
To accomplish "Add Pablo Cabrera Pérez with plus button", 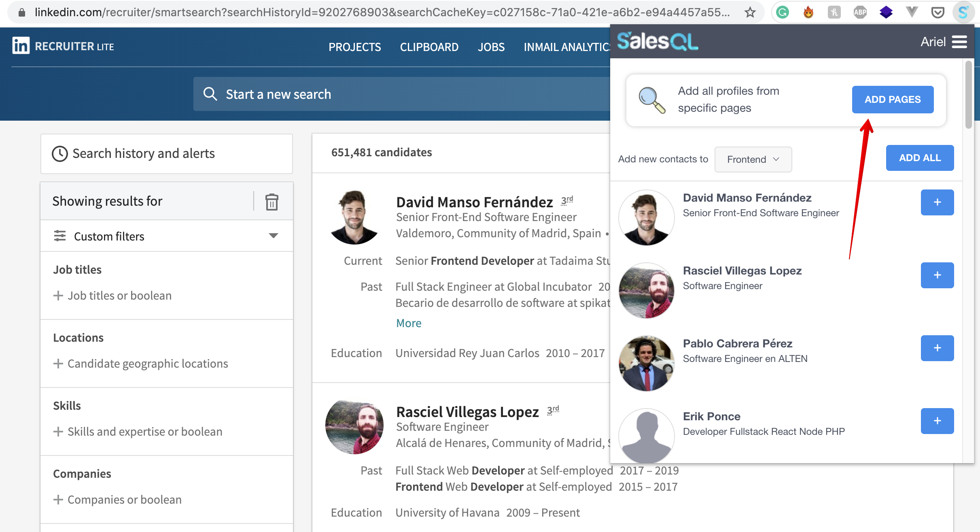I will [937, 348].
